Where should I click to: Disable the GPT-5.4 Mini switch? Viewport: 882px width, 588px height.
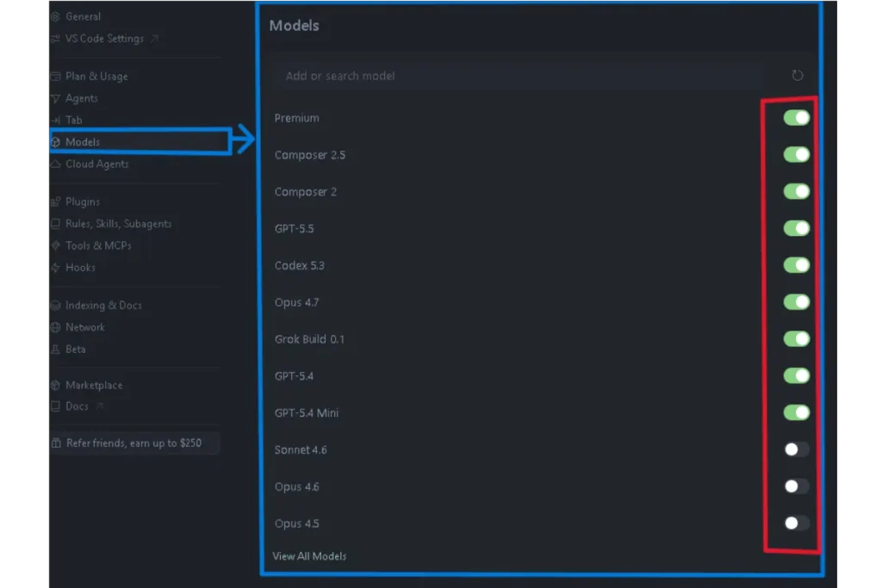point(797,412)
